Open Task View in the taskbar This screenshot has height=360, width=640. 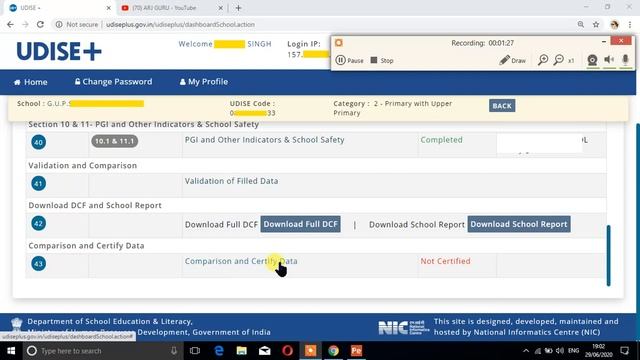195,351
